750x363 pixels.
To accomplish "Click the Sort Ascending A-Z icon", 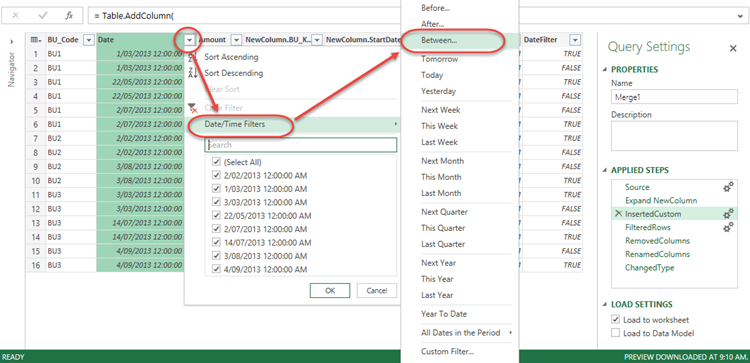I will point(192,57).
